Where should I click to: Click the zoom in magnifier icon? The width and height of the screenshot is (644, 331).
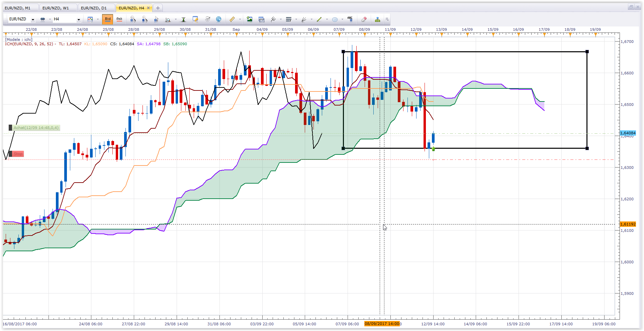133,19
